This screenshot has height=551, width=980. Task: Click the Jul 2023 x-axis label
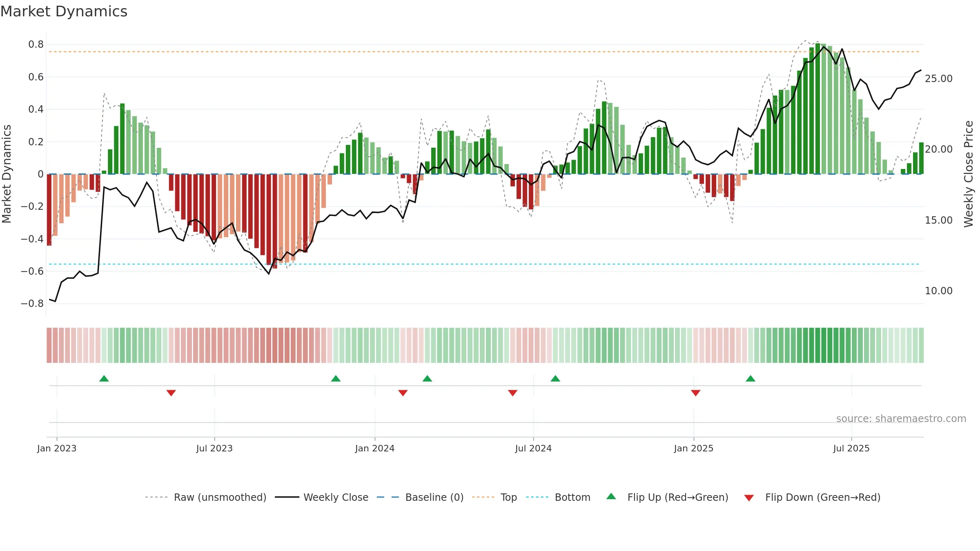214,448
